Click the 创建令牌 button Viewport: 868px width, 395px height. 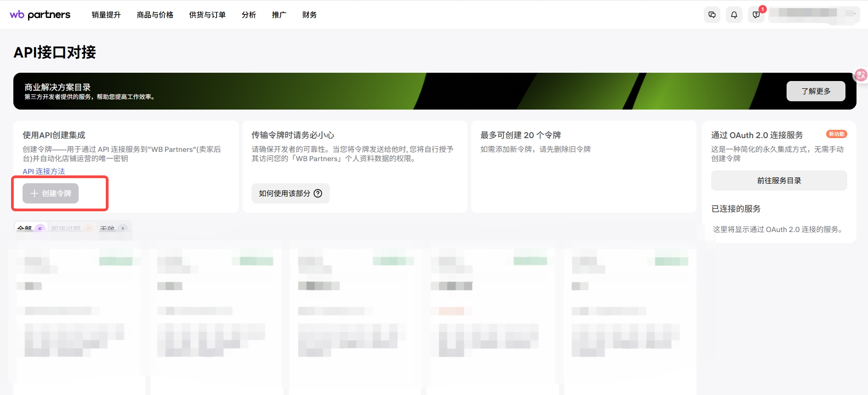click(51, 193)
